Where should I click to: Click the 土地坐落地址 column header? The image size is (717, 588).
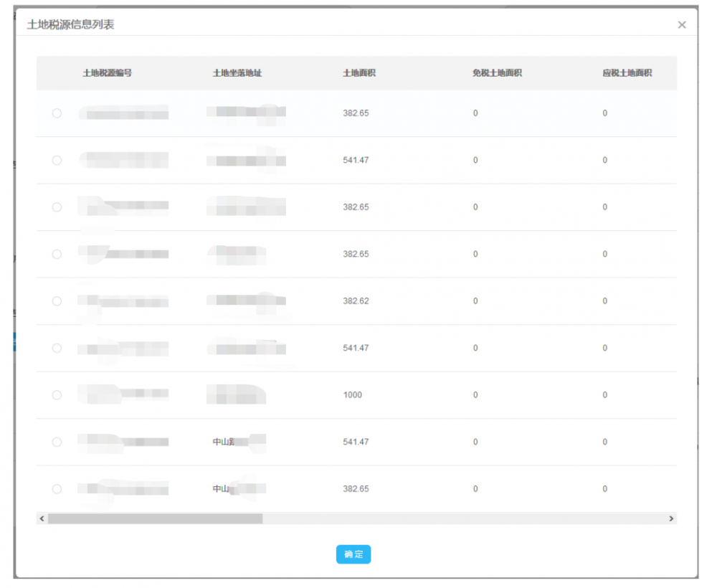coord(237,73)
